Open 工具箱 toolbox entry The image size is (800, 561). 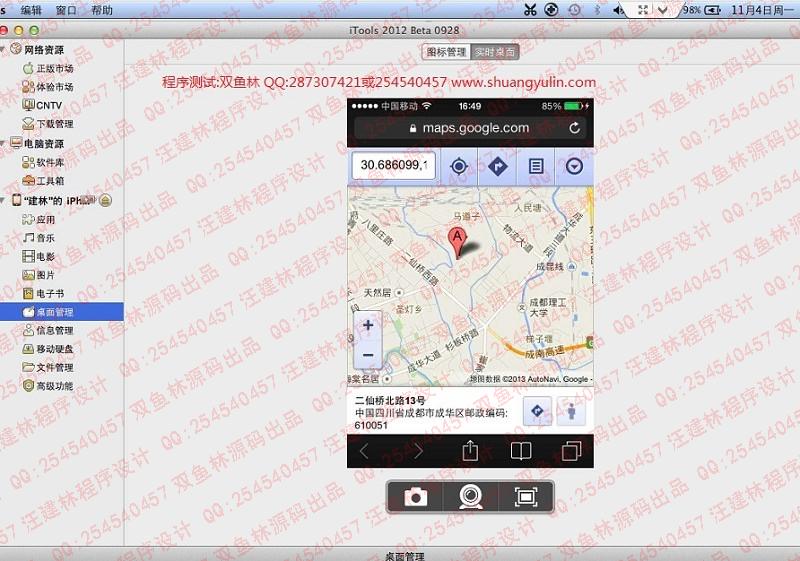(43, 181)
